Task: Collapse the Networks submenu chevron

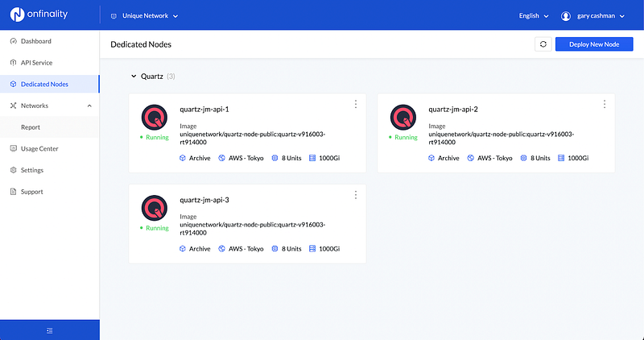Action: [89, 106]
